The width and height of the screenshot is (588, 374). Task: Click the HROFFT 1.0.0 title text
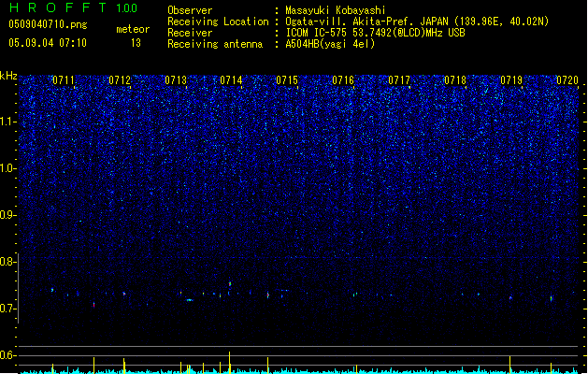(74, 7)
